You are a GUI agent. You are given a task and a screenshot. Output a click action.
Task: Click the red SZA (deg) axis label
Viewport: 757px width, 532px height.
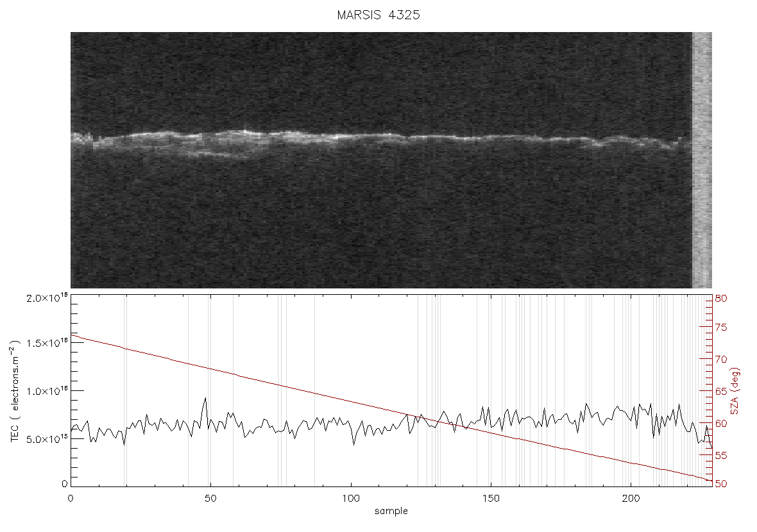coord(735,391)
